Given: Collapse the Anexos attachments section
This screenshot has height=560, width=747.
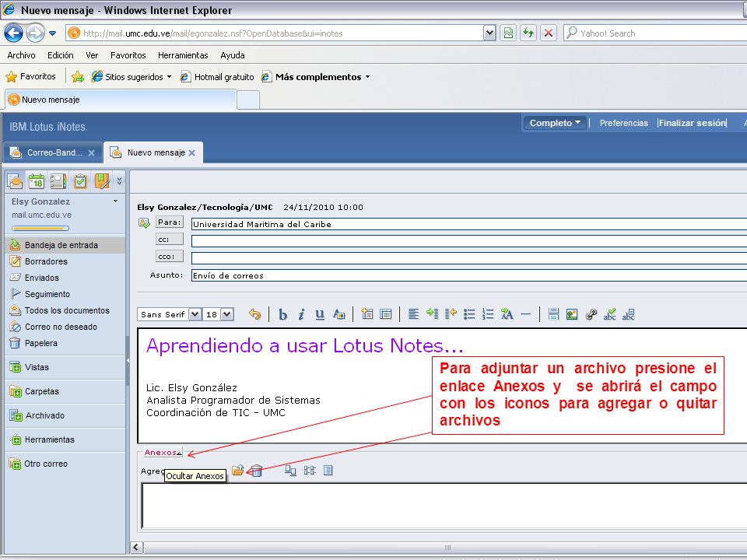Looking at the screenshot, I should [163, 453].
